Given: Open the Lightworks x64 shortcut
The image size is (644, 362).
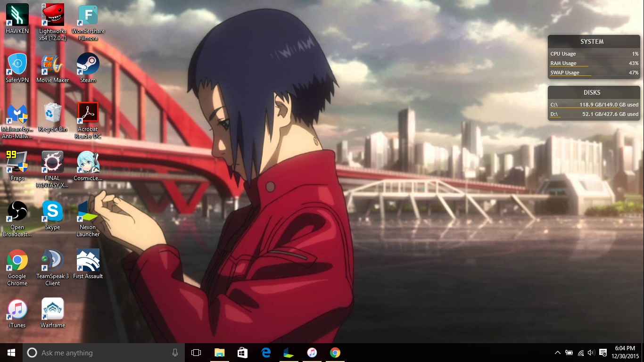Looking at the screenshot, I should click(52, 15).
